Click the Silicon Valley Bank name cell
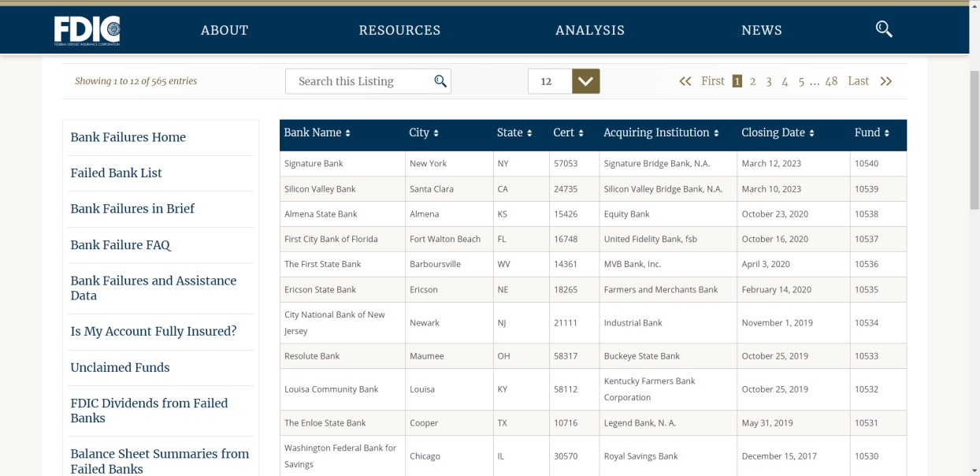This screenshot has height=476, width=980. pyautogui.click(x=342, y=189)
